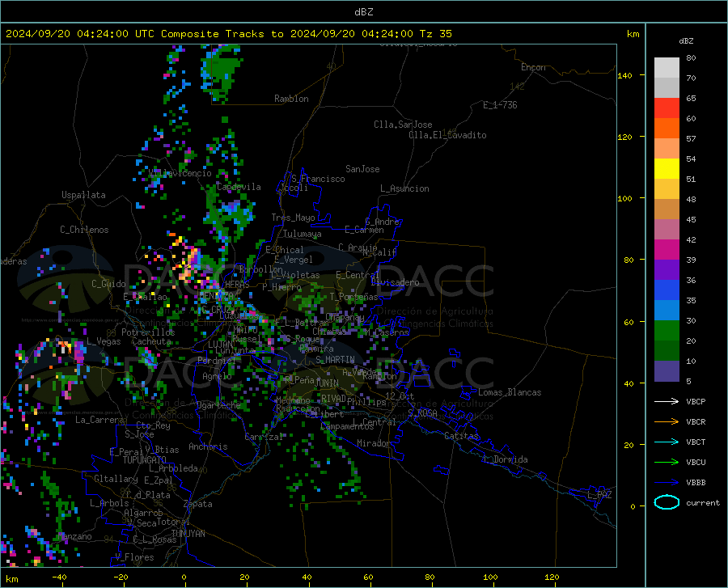Click the cyan VBCT arrow legend icon

(667, 442)
